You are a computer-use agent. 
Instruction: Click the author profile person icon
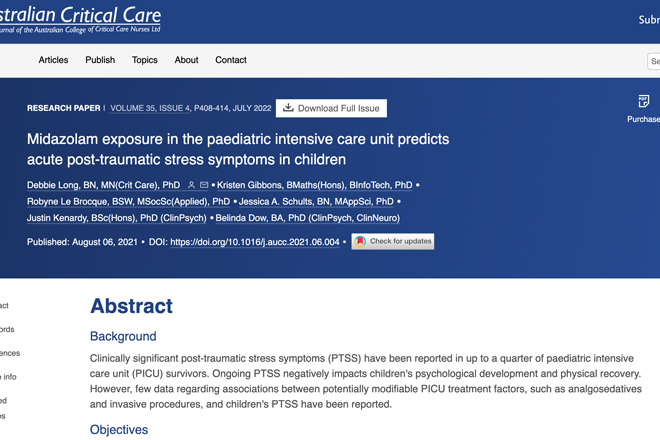(x=191, y=185)
